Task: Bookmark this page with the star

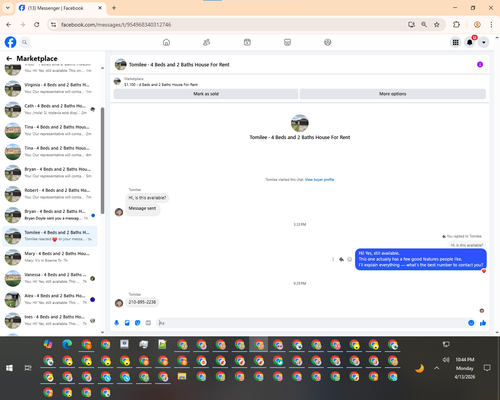Action: [x=437, y=25]
